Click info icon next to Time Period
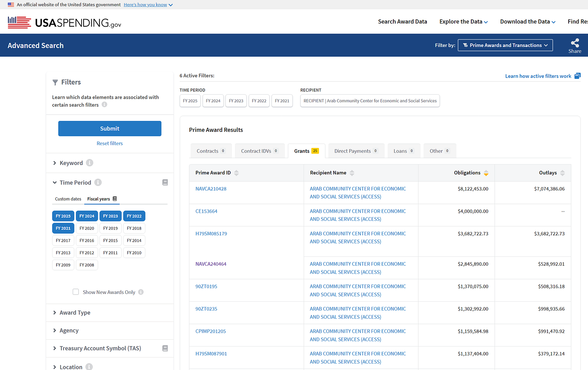This screenshot has width=588, height=370. 98,182
